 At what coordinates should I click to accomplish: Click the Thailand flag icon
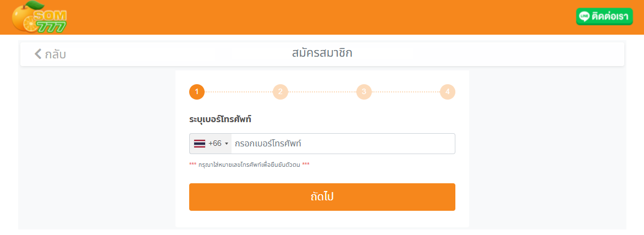(200, 144)
